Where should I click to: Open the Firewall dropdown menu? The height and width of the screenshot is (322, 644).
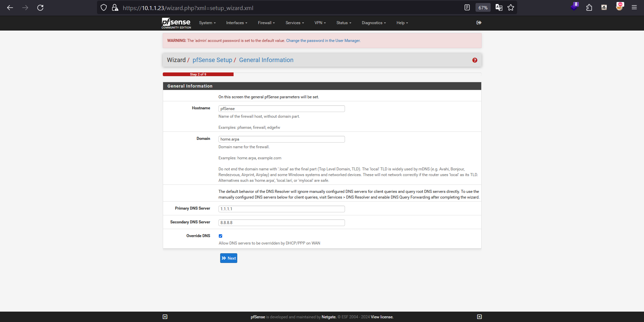coord(266,23)
